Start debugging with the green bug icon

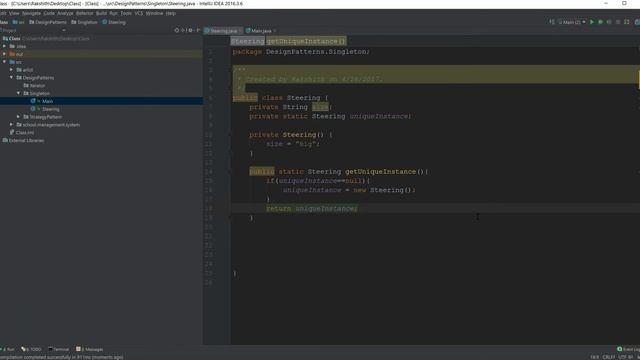point(600,22)
